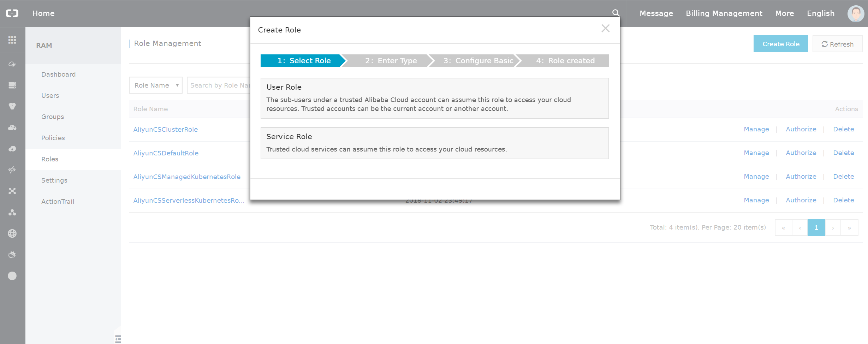Open the AliyunCSServerlessKubernetesRo... link

[189, 201]
